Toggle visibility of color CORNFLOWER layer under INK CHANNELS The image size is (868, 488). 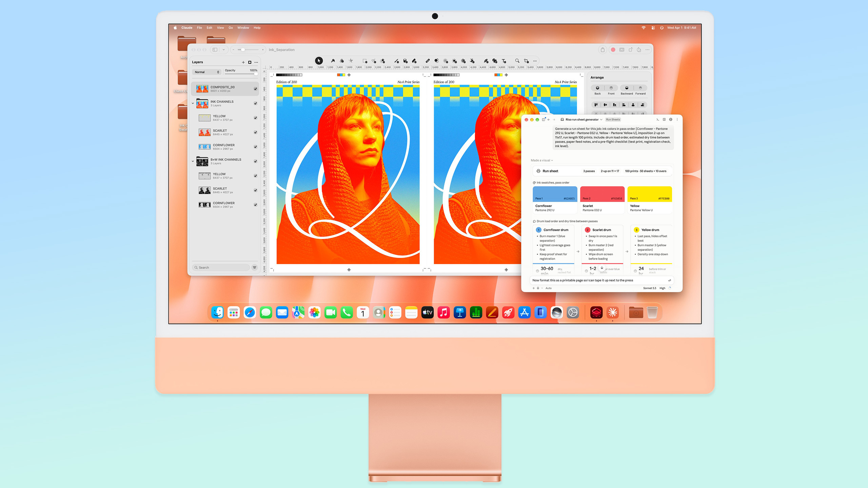[255, 147]
